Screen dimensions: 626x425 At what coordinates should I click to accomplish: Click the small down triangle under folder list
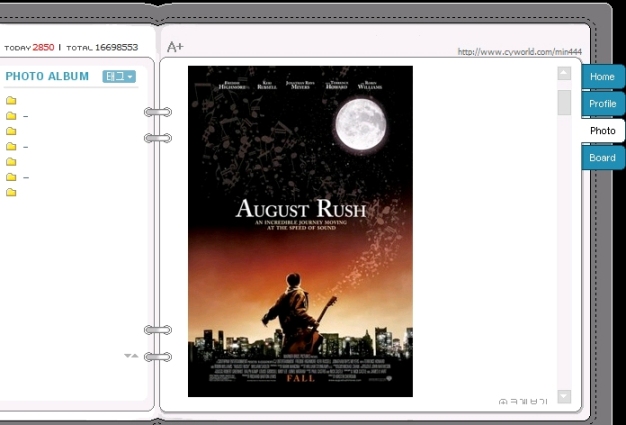pos(127,356)
